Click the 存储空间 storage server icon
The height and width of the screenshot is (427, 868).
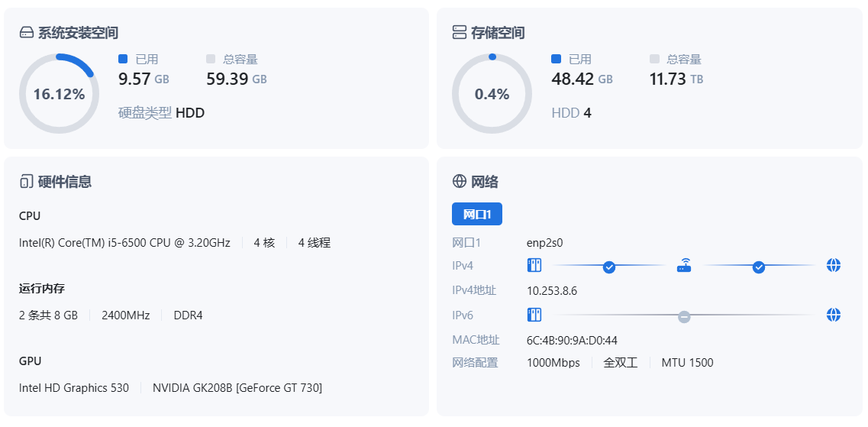tap(460, 32)
